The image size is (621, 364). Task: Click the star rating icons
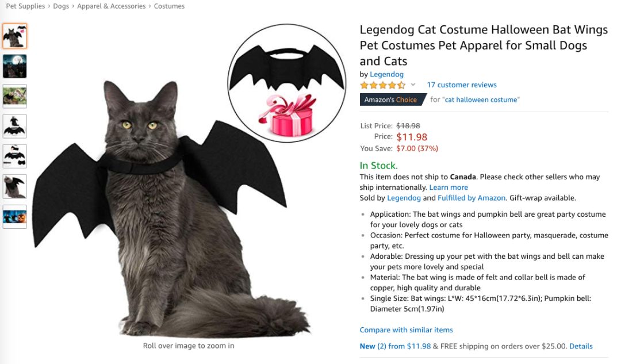[x=382, y=85]
